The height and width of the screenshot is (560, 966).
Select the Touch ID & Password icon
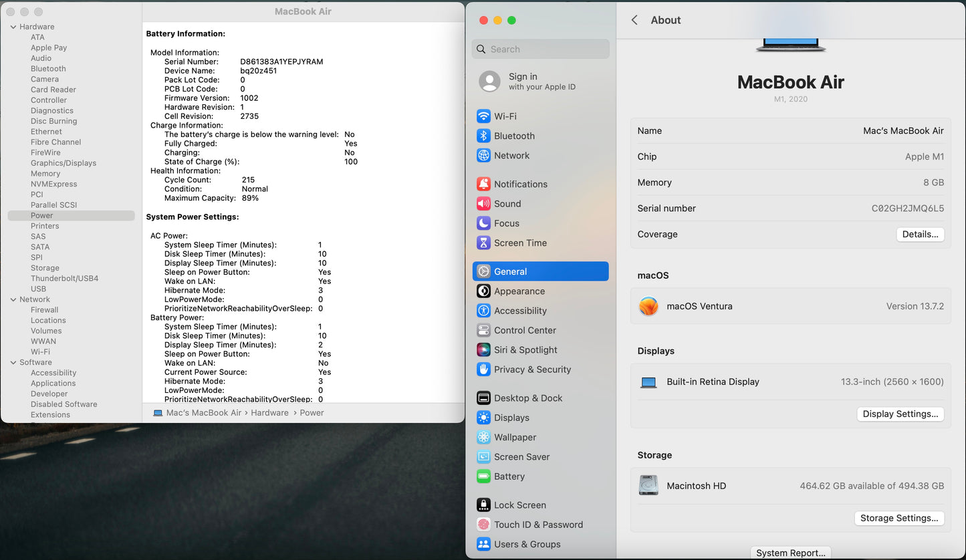pyautogui.click(x=483, y=525)
